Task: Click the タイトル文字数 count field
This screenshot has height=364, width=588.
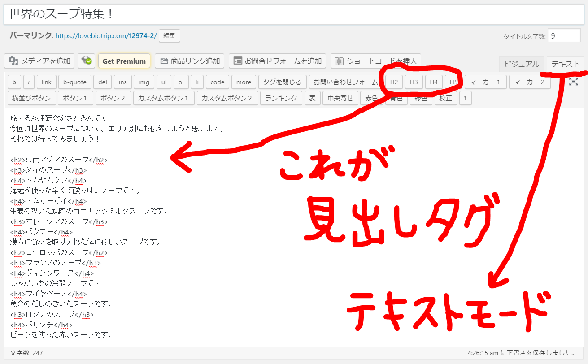Action: (x=564, y=36)
